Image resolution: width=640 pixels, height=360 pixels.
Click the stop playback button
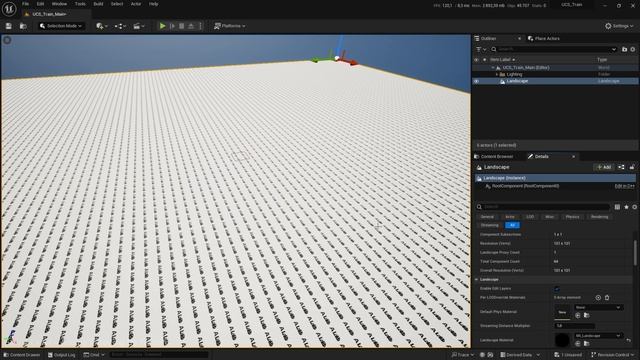coord(182,26)
